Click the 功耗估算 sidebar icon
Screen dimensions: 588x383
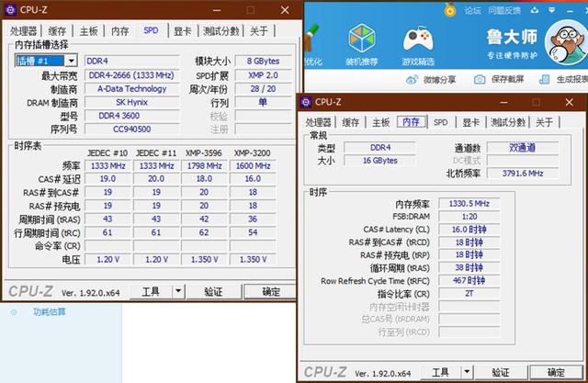pos(14,311)
